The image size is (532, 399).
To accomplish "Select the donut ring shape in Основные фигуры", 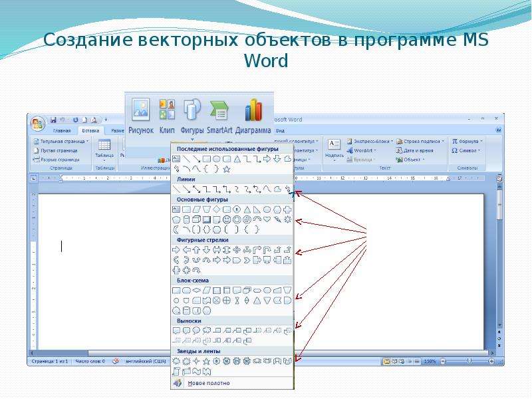I will pos(237,219).
